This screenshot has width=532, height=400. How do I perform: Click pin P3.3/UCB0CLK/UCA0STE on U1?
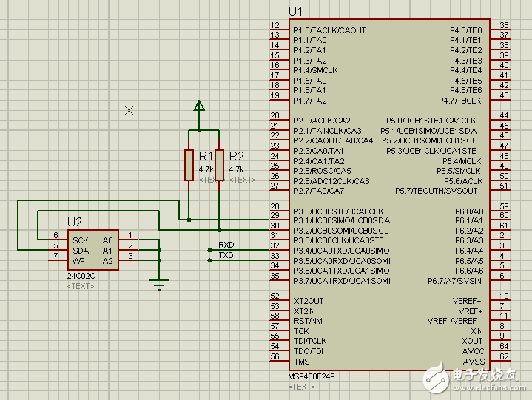click(x=339, y=240)
